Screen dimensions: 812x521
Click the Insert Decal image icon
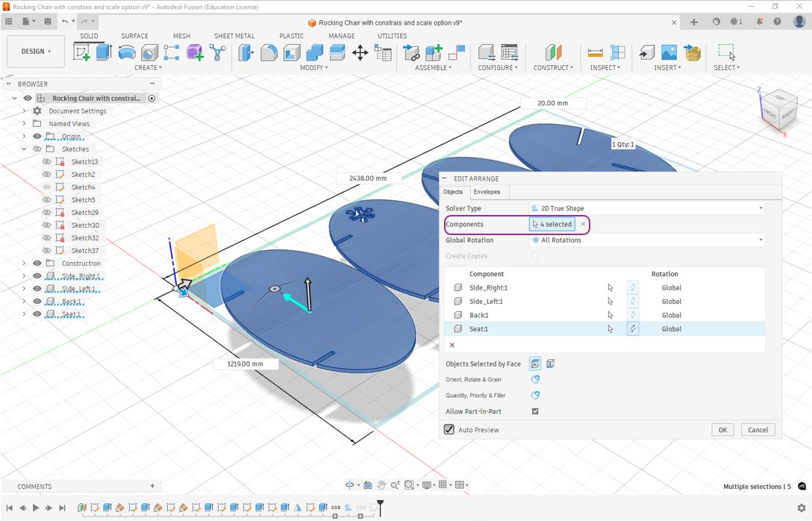(x=669, y=52)
